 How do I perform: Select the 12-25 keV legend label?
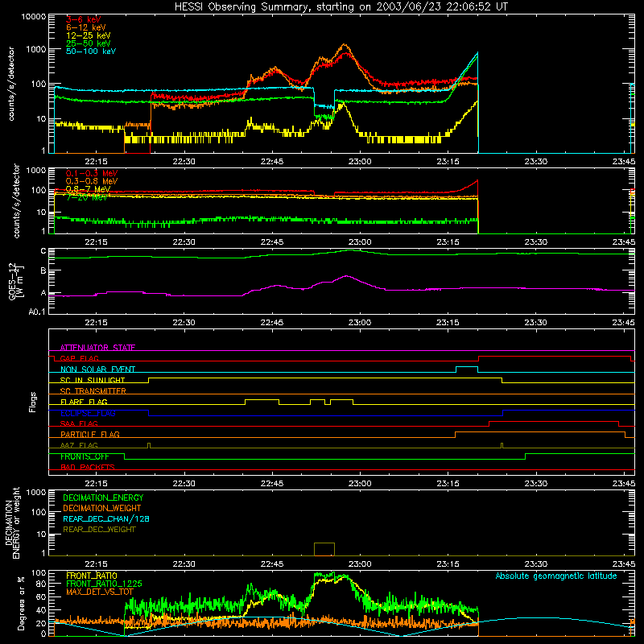[89, 35]
